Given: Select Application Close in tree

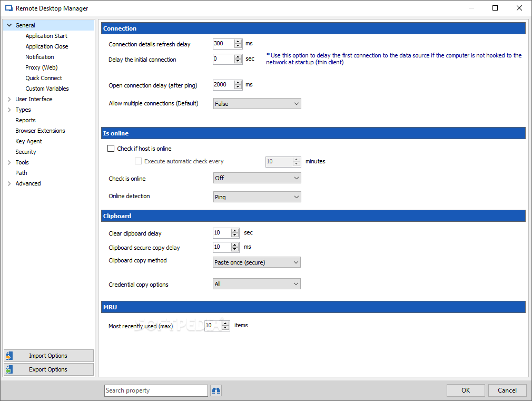Looking at the screenshot, I should (x=46, y=46).
